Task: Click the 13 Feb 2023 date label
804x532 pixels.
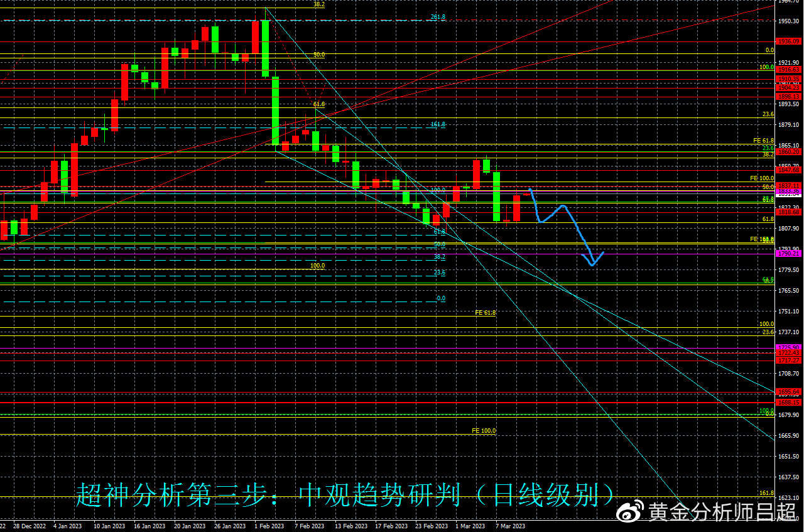Action: (351, 526)
